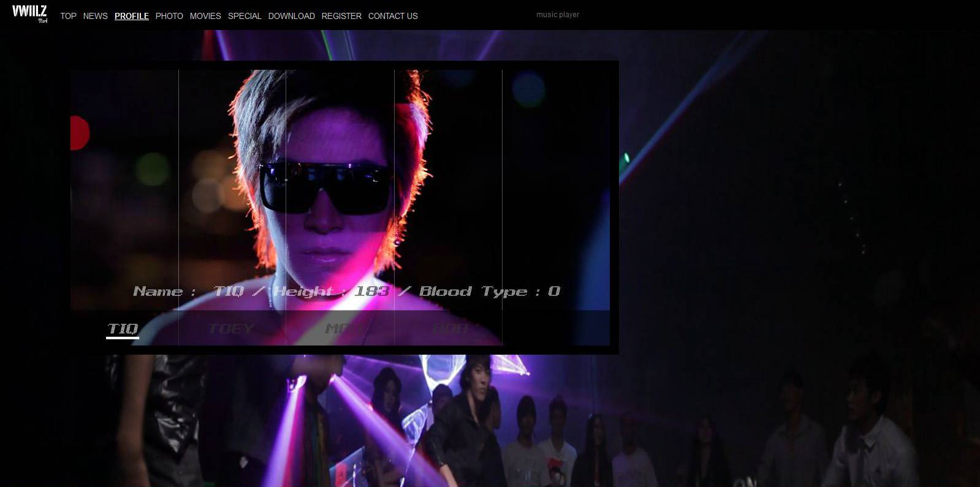The width and height of the screenshot is (980, 487).
Task: Click the empty slot after the fourth member tab
Action: point(555,329)
